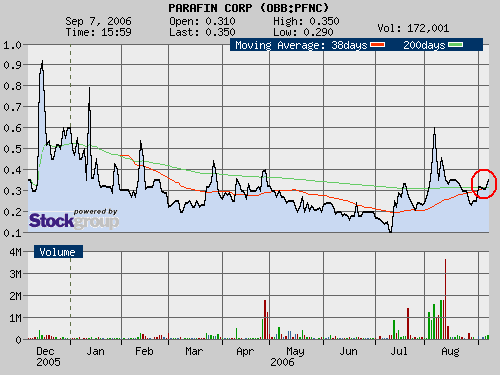Click the PARAFIN CORP (OBB:PFNC) chart title
Viewport: 500px width, 375px height.
[x=248, y=8]
